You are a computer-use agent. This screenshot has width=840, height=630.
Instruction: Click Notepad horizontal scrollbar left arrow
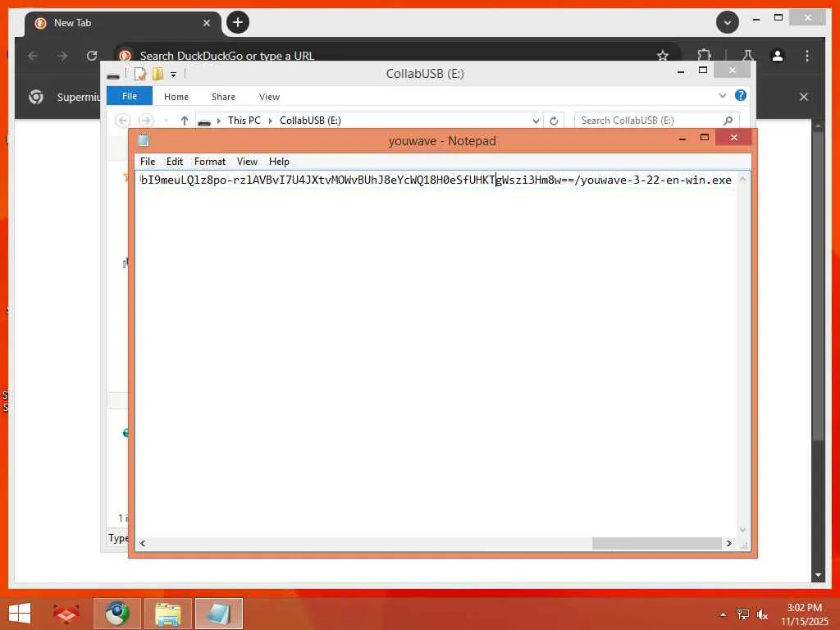point(143,543)
